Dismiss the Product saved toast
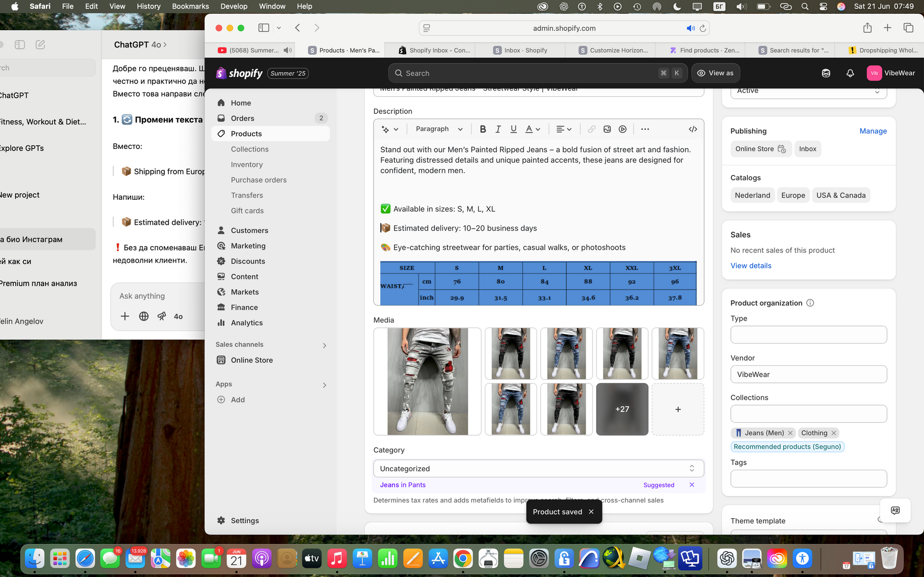The image size is (924, 577). coord(591,512)
